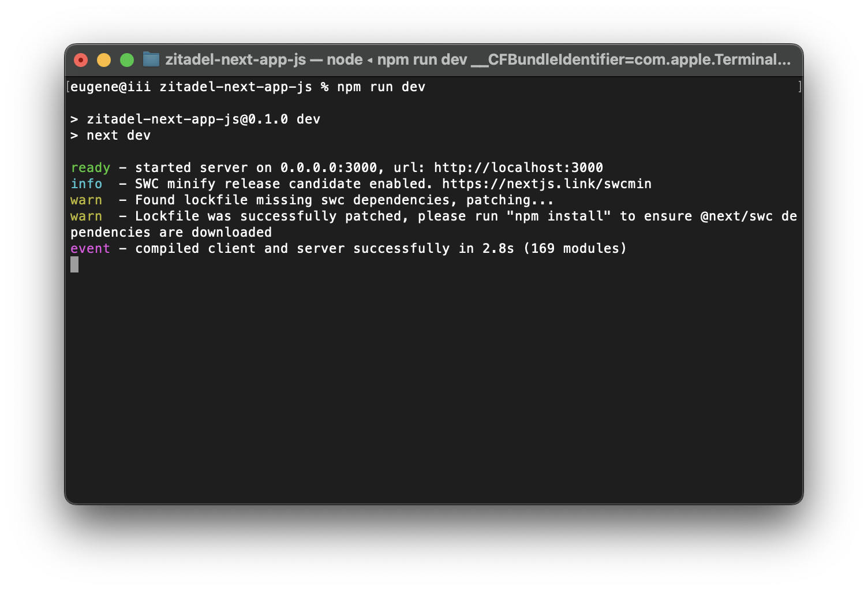This screenshot has height=590, width=868.
Task: Click the quoted "npm install" text
Action: pyautogui.click(x=558, y=216)
